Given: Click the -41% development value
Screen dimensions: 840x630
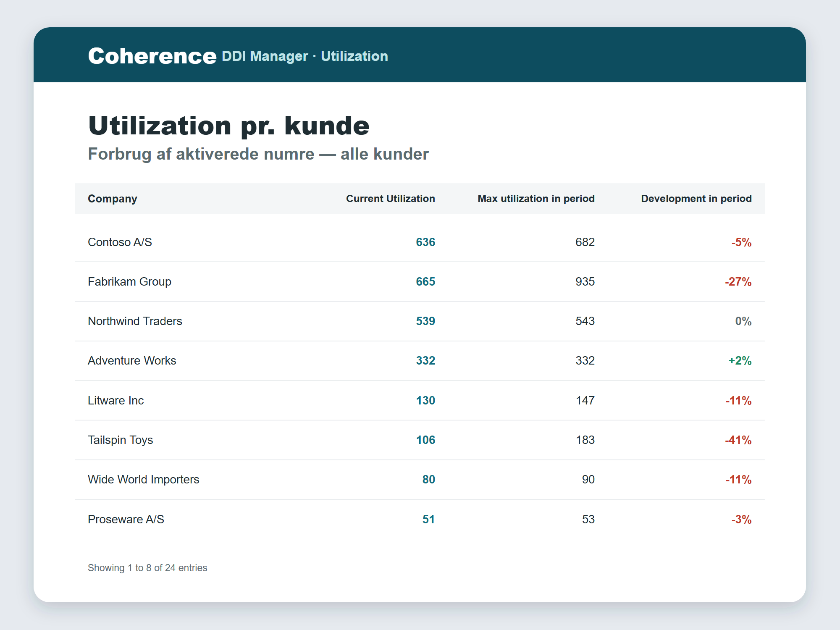Looking at the screenshot, I should click(738, 440).
